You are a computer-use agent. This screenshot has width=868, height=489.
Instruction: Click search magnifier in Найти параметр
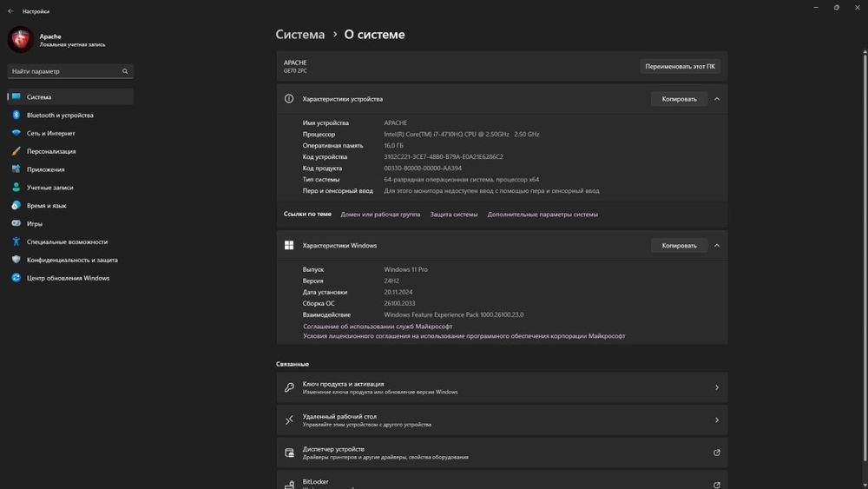[x=125, y=71]
